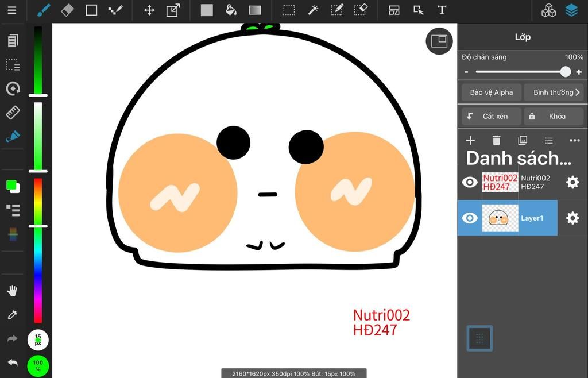Viewport: 588px width, 378px height.
Task: Choose the polyline dotted-path tool
Action: click(115, 10)
